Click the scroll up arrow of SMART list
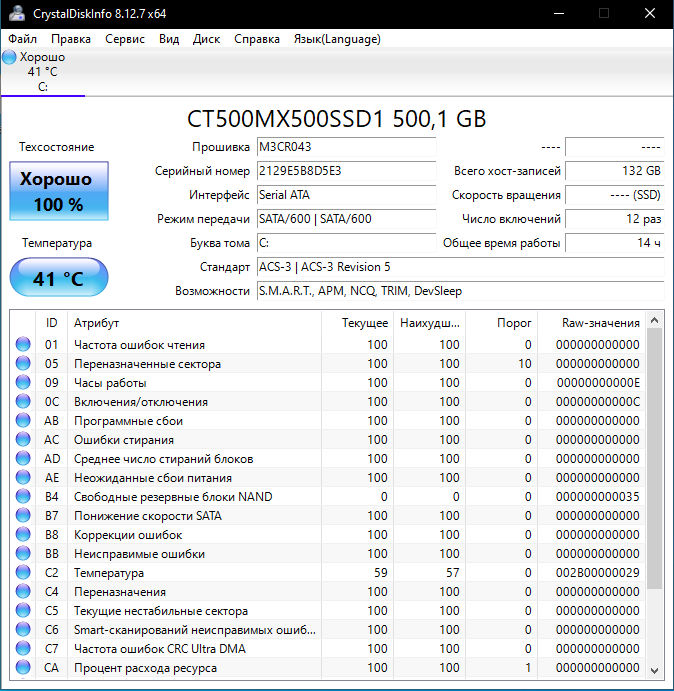 [655, 320]
